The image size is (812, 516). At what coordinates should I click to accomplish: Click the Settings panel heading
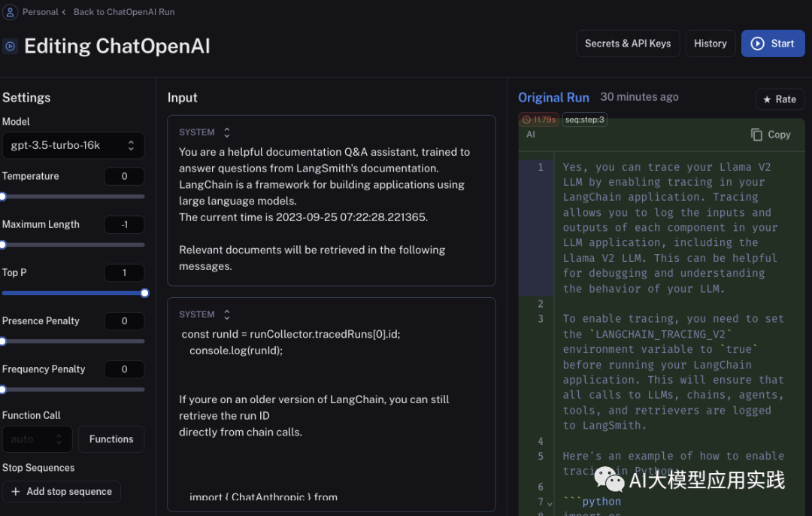(x=26, y=97)
